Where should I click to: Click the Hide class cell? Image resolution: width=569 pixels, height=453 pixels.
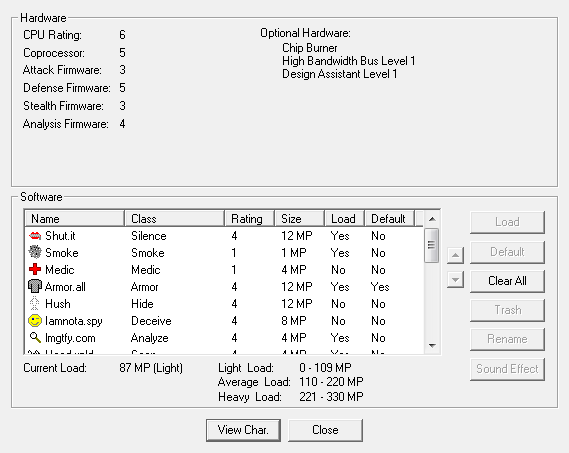pos(142,304)
